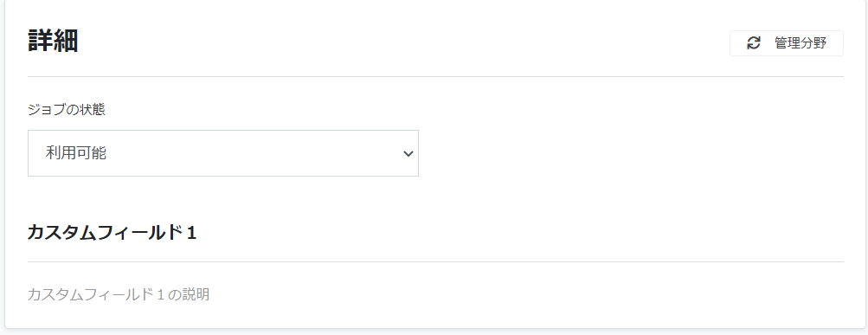
Task: Click blank space right of the 利用可能 dropdown
Action: (631, 153)
